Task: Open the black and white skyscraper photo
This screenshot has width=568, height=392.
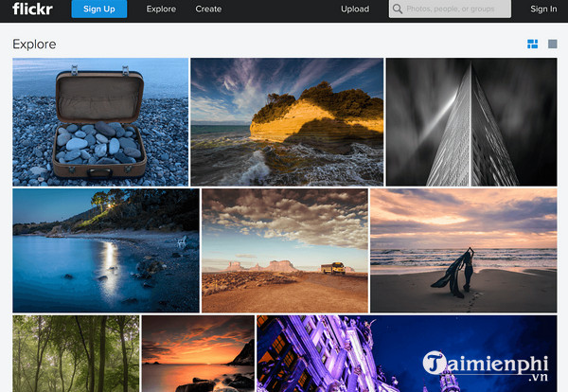Action: [x=471, y=122]
